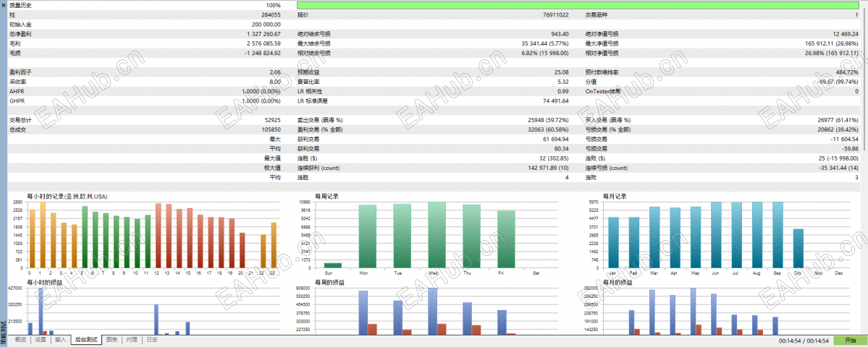The height and width of the screenshot is (347, 868).
Task: Click the 采收率 value 8.00
Action: (x=275, y=82)
